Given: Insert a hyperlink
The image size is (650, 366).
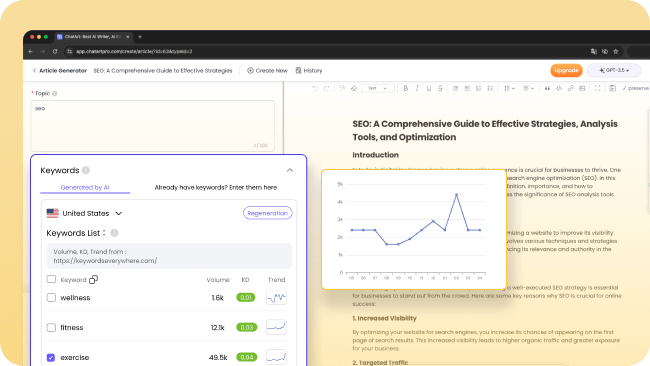Looking at the screenshot, I should [570, 88].
